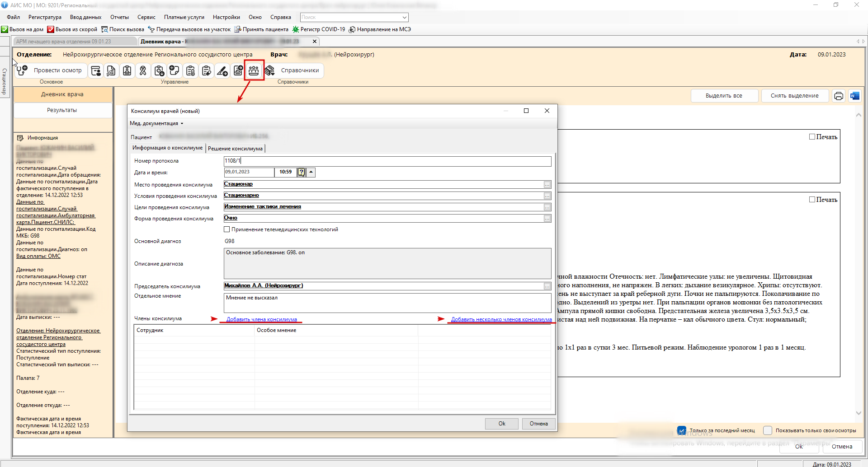Click Вызов из скорой toolbar shortcut

point(72,29)
